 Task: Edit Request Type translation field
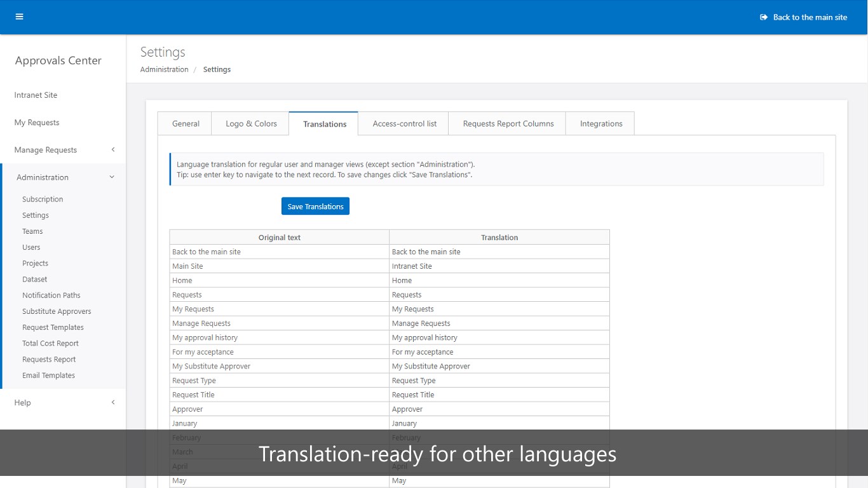tap(499, 381)
